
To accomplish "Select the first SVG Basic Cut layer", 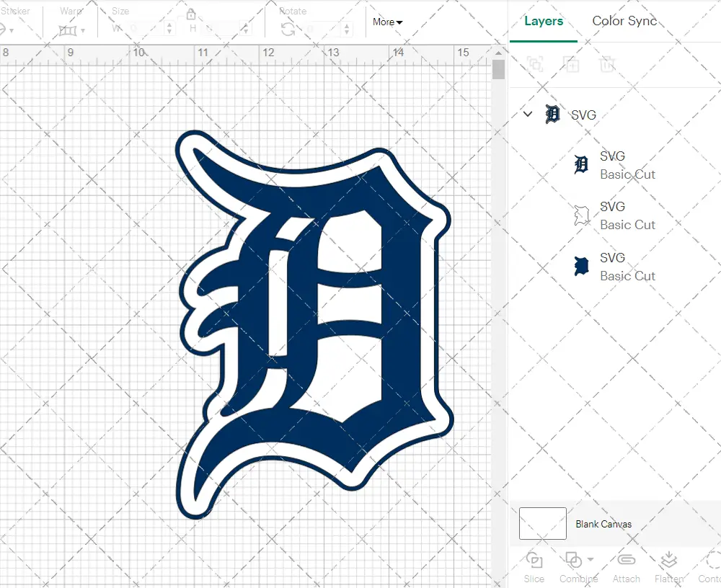I will pos(616,165).
